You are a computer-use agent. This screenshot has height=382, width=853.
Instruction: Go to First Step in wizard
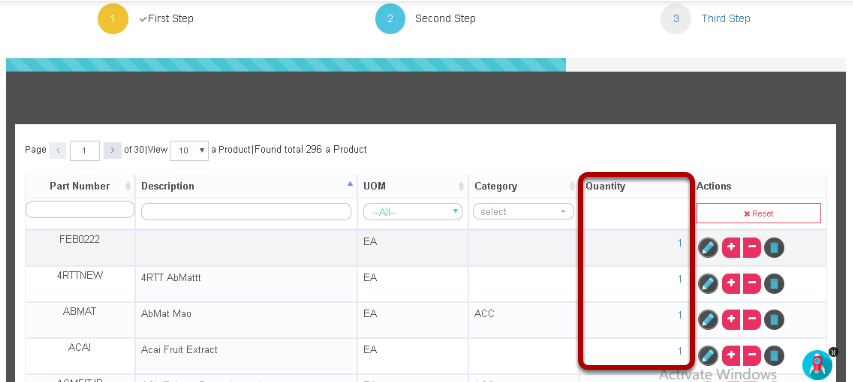point(170,19)
